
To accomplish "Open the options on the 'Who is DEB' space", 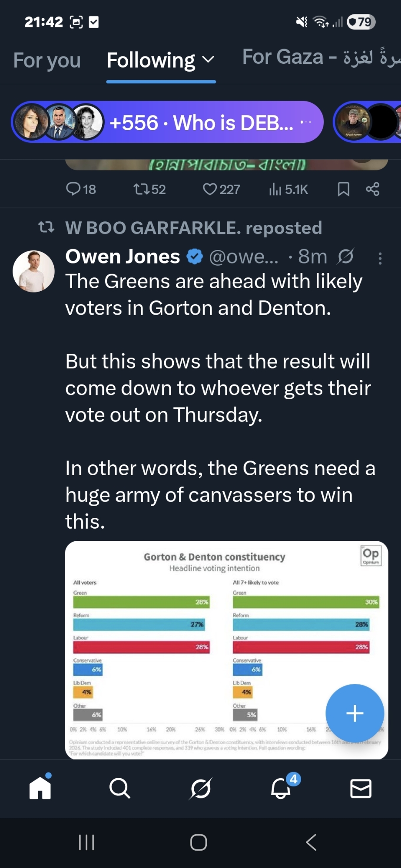I will (306, 122).
